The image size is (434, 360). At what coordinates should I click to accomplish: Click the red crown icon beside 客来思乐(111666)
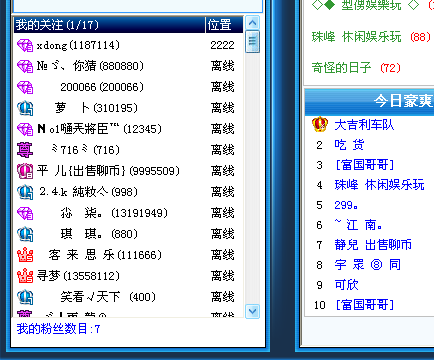[x=25, y=255]
